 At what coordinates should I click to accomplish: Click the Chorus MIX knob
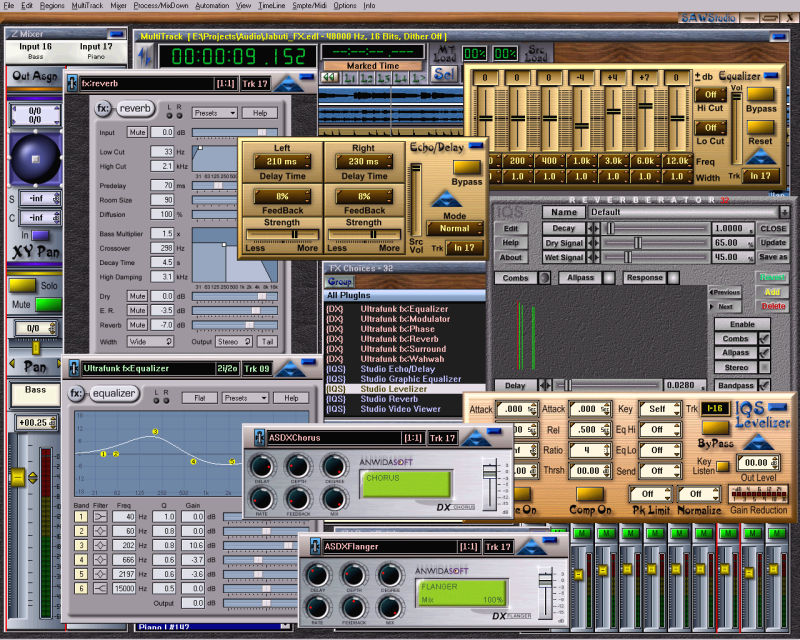[334, 499]
